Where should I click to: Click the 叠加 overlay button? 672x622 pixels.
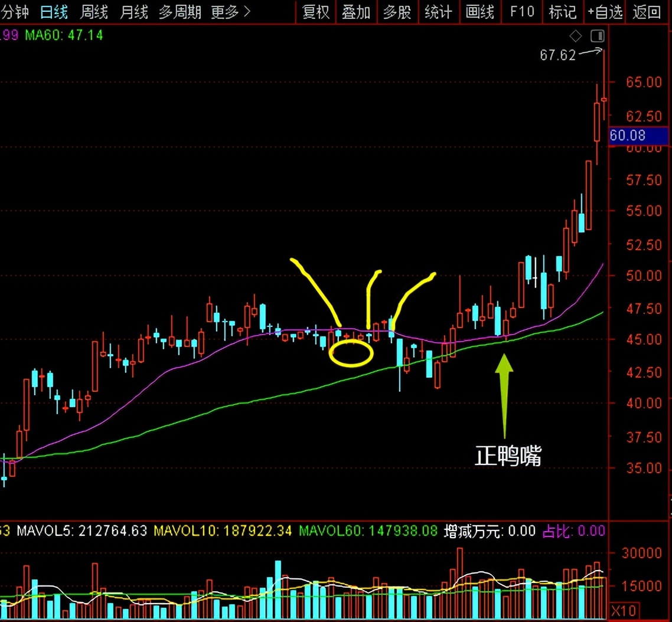(356, 12)
